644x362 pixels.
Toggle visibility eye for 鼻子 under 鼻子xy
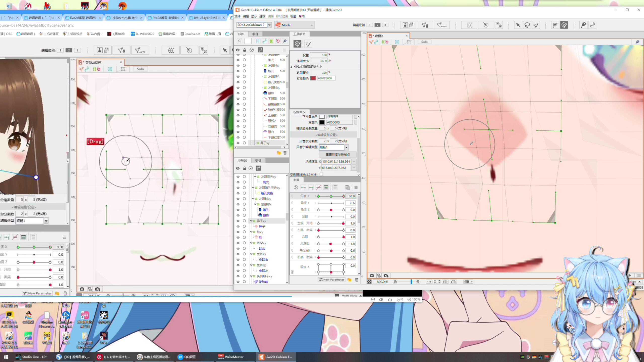pyautogui.click(x=238, y=226)
